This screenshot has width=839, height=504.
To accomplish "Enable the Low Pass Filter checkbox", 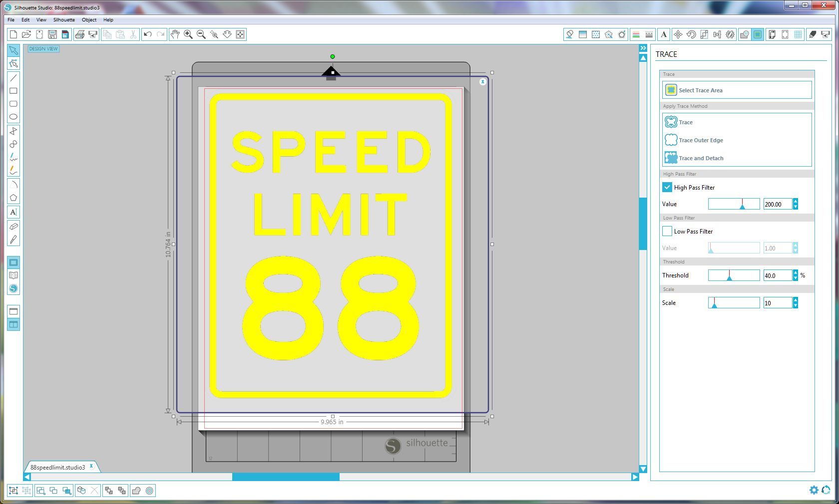I will pos(667,231).
